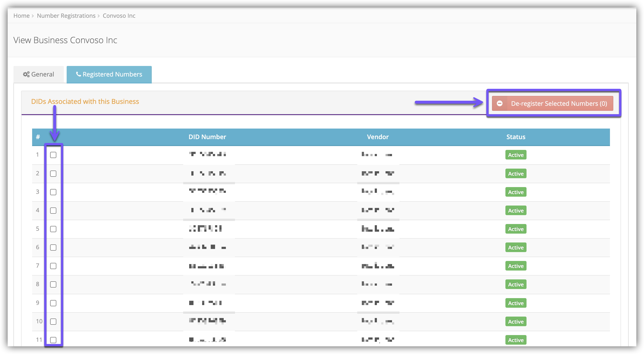644x354 pixels.
Task: Click the Active status badge in row 10
Action: [x=515, y=321]
